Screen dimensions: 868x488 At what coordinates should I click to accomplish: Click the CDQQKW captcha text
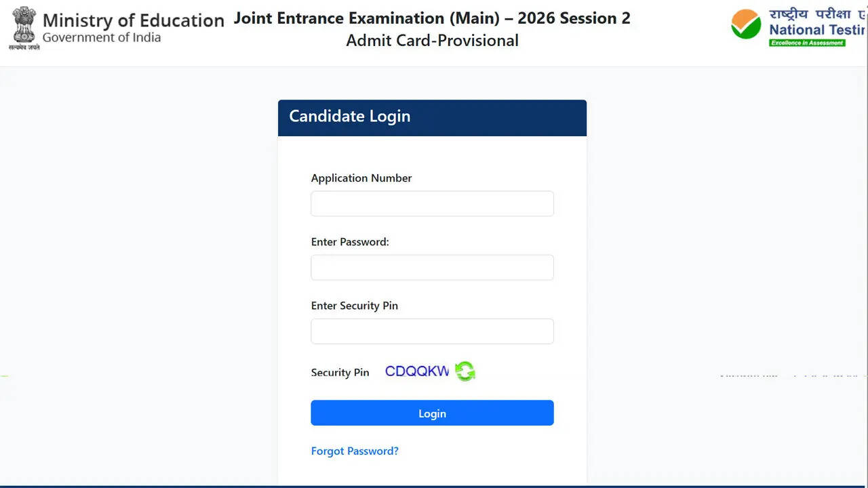416,371
